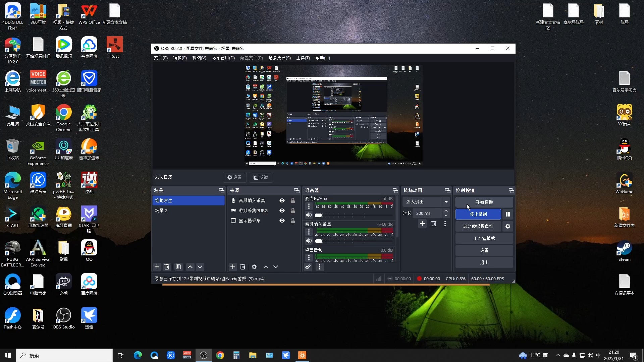644x362 pixels.
Task: Open 工具(T) menu
Action: coord(303,58)
